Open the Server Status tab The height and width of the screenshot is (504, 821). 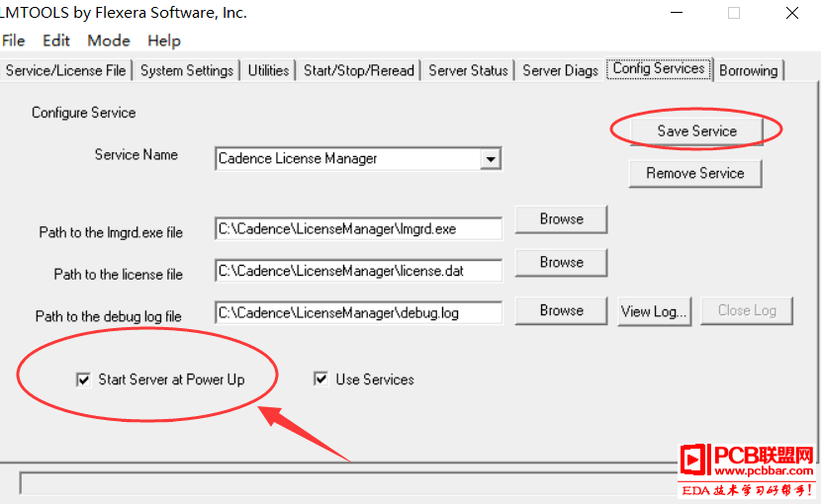[x=468, y=70]
